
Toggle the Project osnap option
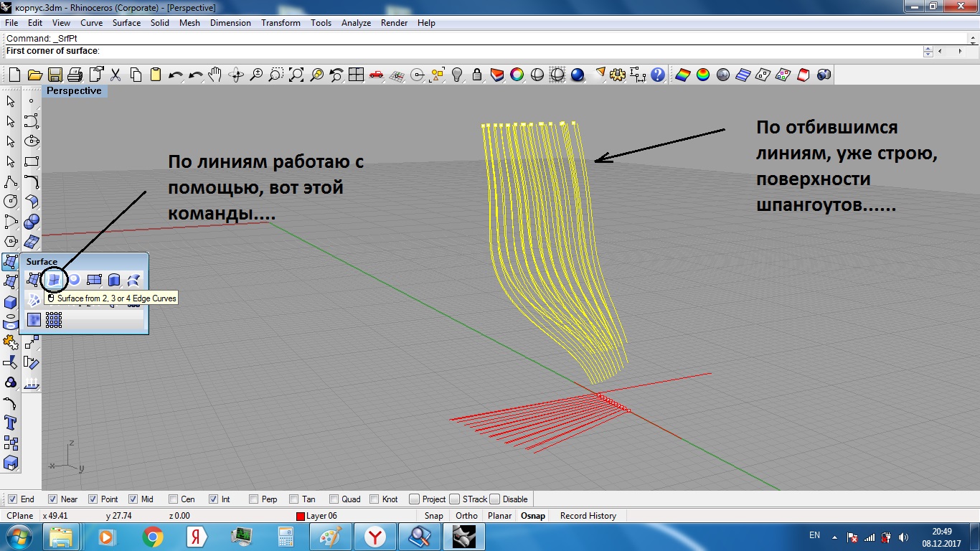(414, 499)
